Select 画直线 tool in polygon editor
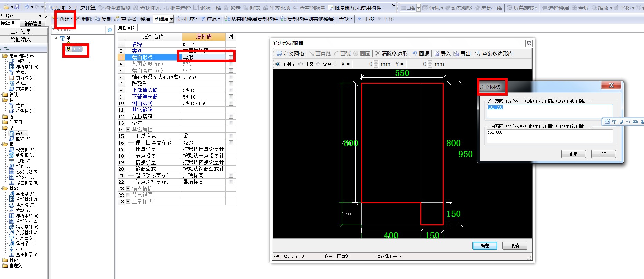 [320, 53]
